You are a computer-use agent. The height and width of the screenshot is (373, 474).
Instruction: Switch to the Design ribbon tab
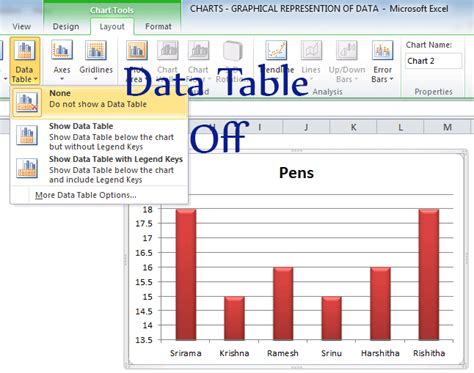tap(66, 26)
